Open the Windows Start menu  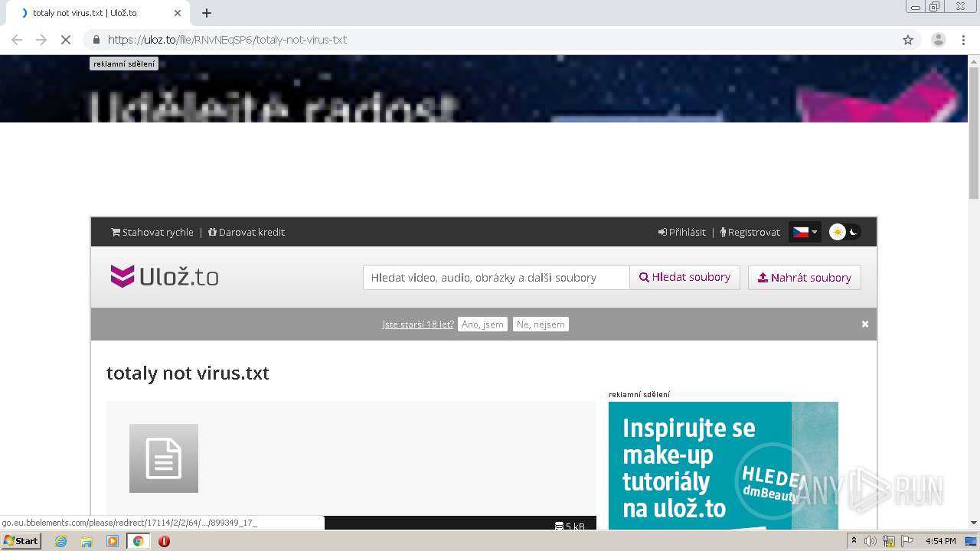tap(21, 541)
